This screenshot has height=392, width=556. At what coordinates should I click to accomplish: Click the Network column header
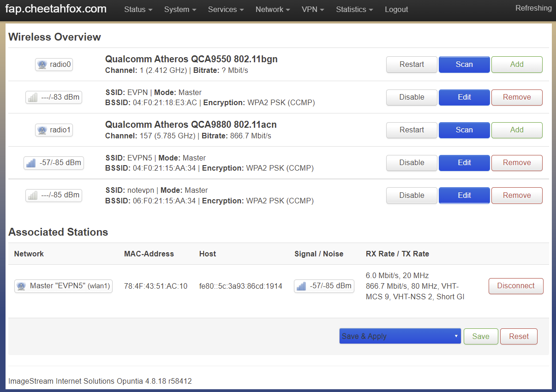tap(29, 254)
